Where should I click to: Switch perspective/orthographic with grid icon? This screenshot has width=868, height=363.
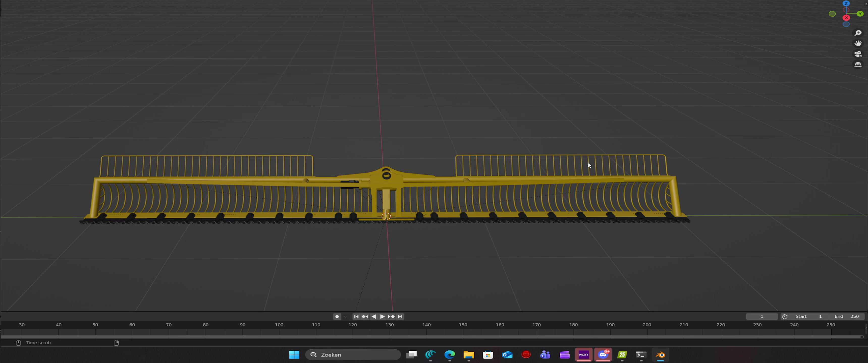[x=858, y=64]
